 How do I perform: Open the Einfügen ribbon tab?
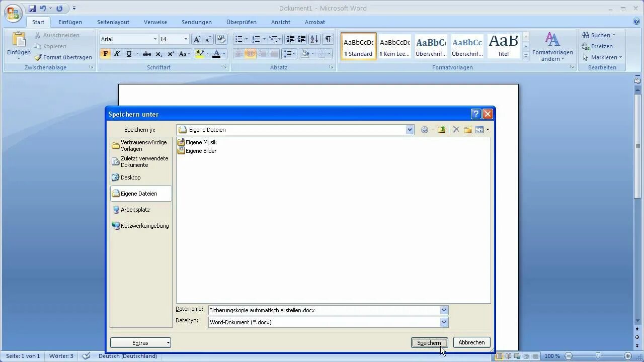[70, 22]
